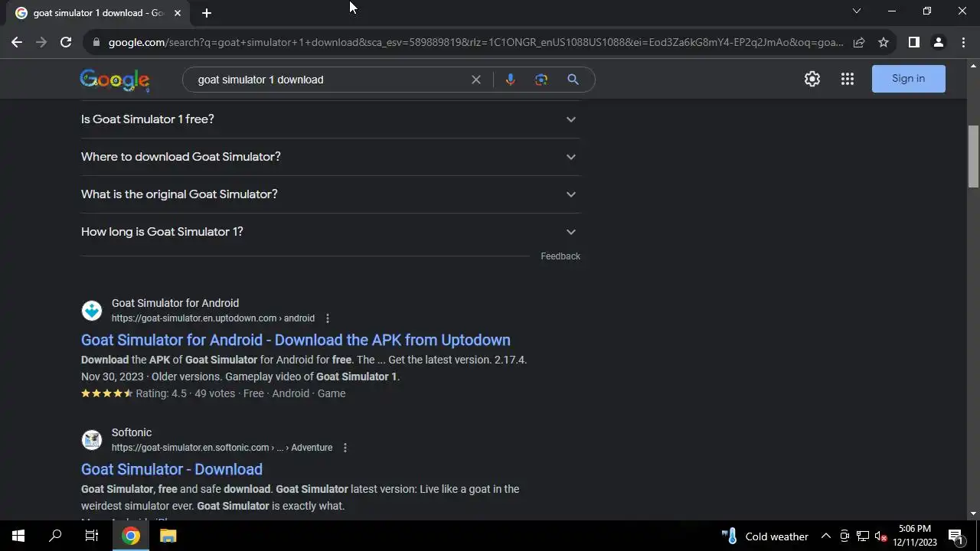The height and width of the screenshot is (551, 980).
Task: Start a voice search with microphone
Action: [510, 80]
